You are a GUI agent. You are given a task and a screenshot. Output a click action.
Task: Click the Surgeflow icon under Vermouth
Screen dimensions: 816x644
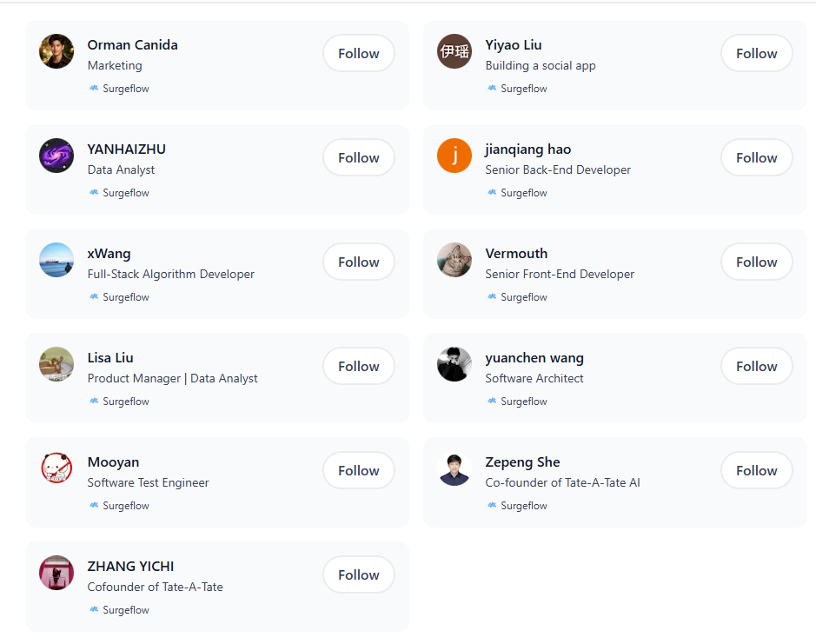(x=492, y=296)
